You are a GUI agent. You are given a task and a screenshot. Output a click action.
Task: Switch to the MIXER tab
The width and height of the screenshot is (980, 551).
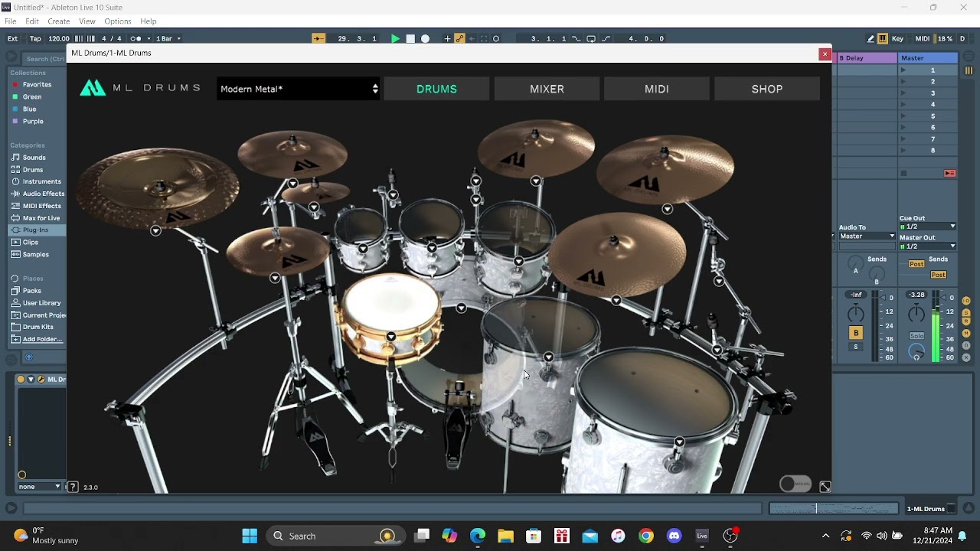coord(547,89)
